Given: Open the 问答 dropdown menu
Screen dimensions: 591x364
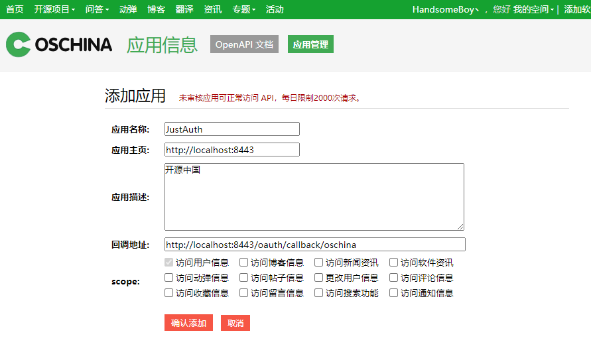Looking at the screenshot, I should click(x=97, y=9).
